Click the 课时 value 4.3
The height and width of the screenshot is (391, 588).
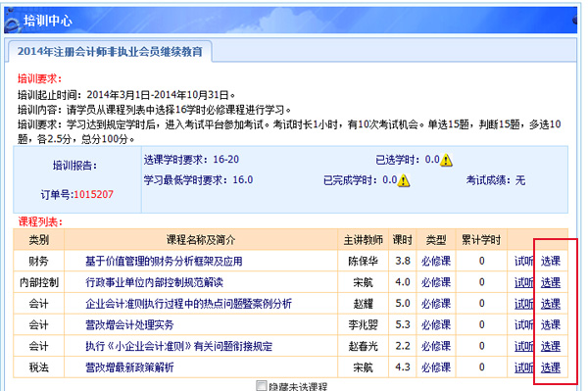(x=403, y=367)
